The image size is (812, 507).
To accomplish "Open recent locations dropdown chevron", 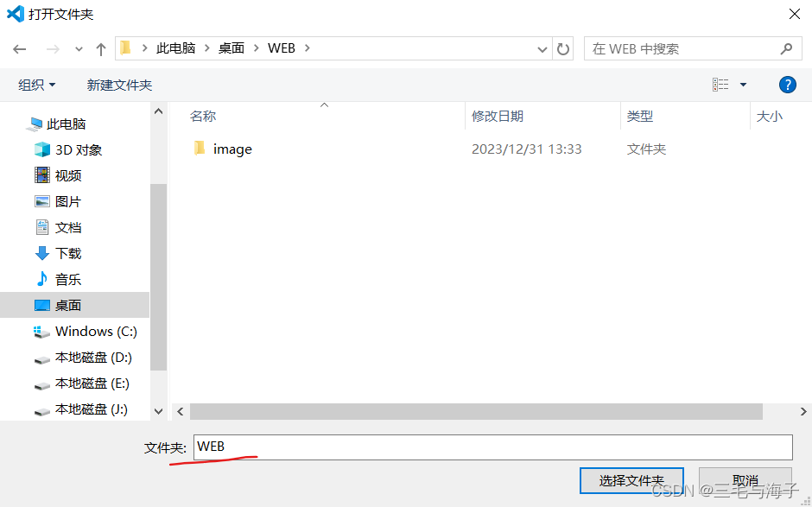I will 79,49.
